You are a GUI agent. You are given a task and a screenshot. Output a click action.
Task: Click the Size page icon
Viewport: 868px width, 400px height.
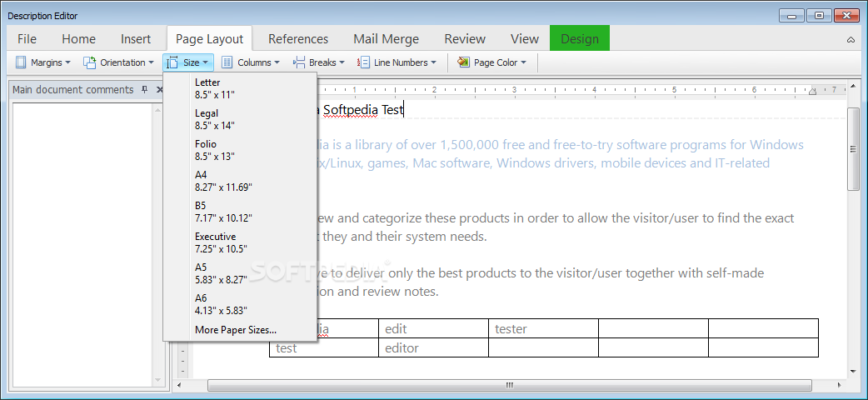click(x=172, y=62)
